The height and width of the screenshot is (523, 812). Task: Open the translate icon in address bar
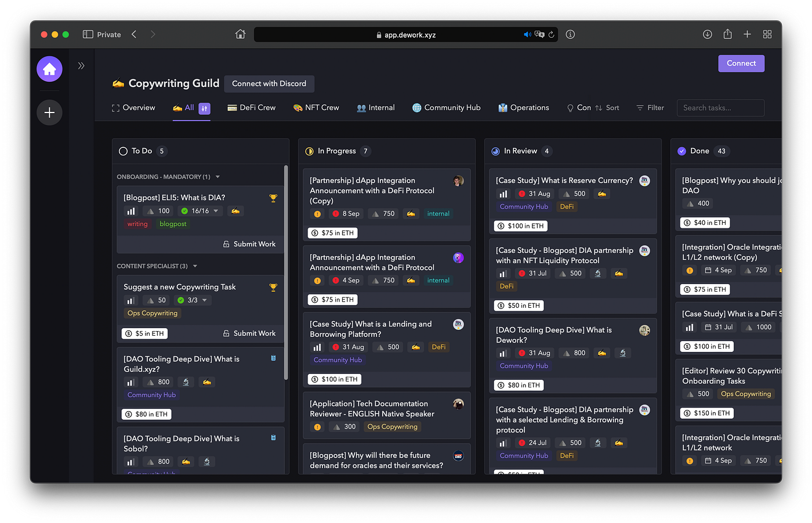tap(539, 35)
